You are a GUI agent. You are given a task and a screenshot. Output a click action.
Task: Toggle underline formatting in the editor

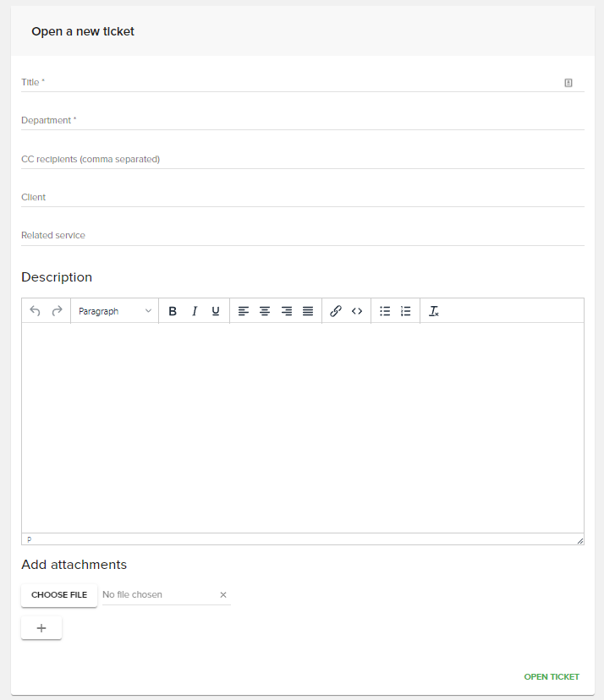click(215, 310)
